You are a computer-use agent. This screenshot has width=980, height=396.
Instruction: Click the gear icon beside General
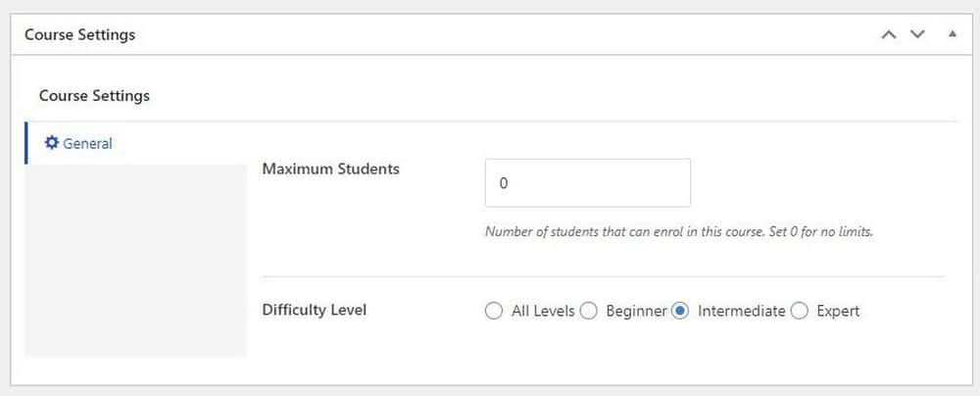point(51,143)
